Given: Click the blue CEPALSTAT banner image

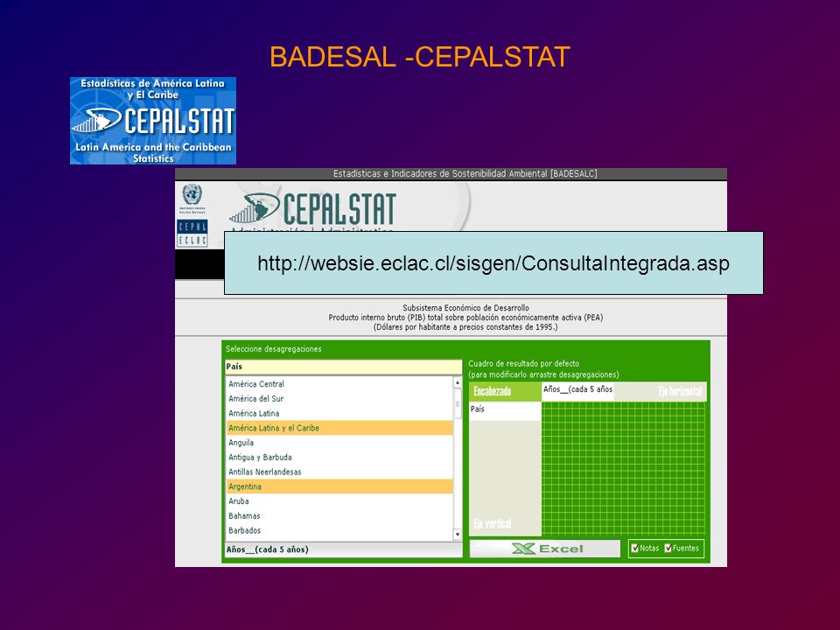Looking at the screenshot, I should 152,121.
